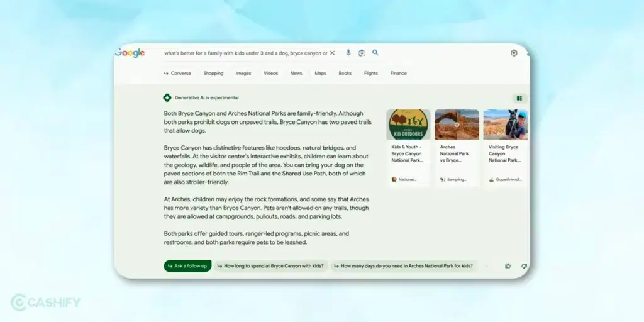Click paragraph starting 'Bryce Canyon has distinctive features'
Screen dimensions: 644x322
[266, 165]
